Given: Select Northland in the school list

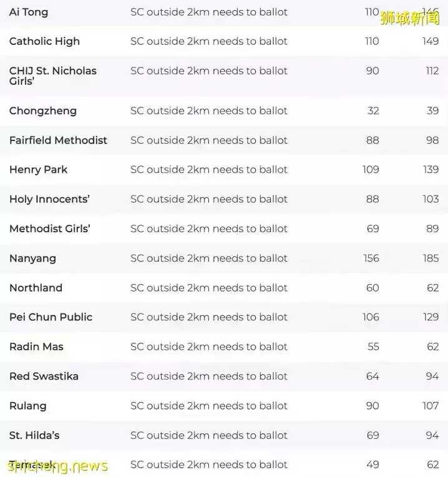Looking at the screenshot, I should 36,288.
